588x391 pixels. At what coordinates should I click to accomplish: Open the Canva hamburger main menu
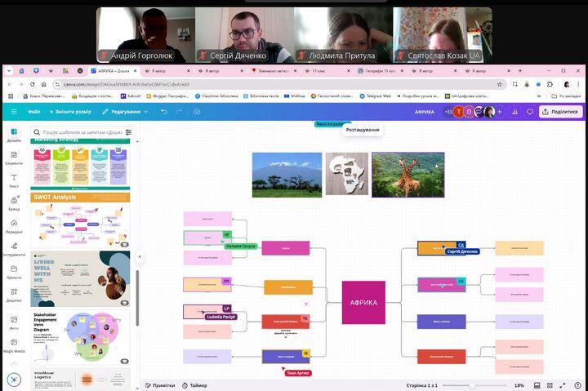click(x=14, y=112)
